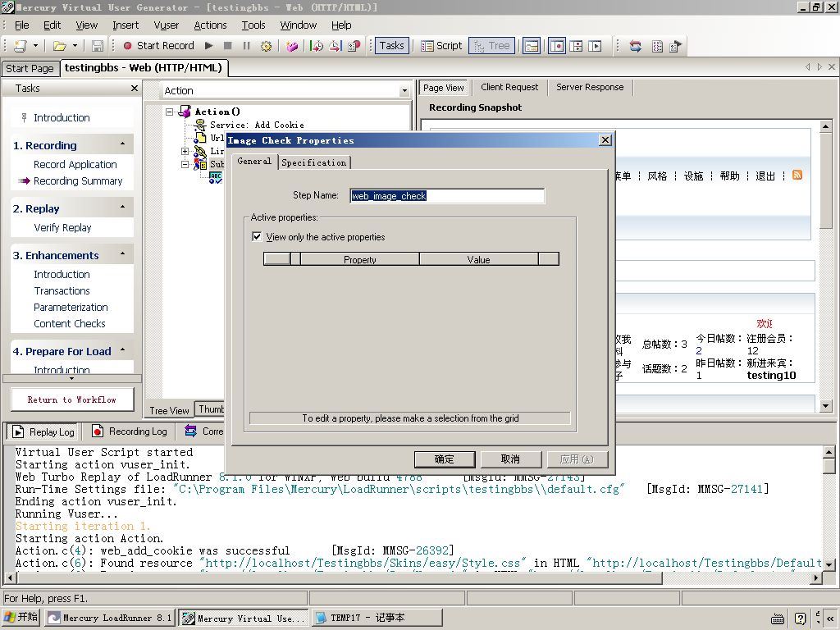
Task: Toggle the Tasks toolbar button
Action: (x=391, y=46)
